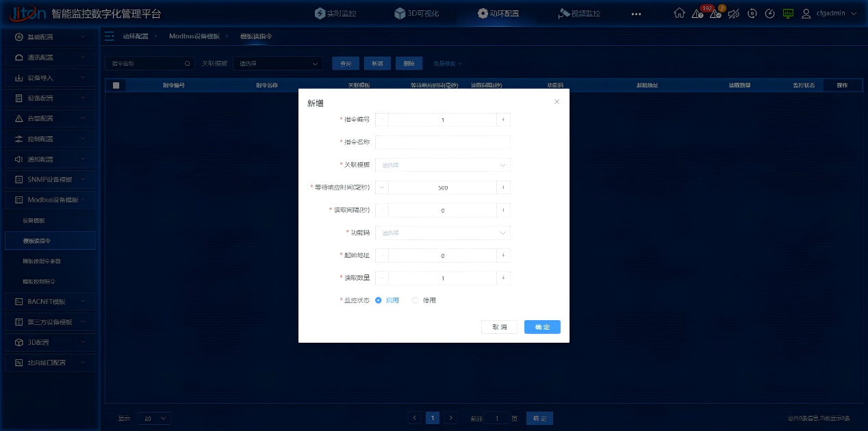Open the 关联模板 dropdown in the dialog
The width and height of the screenshot is (868, 431).
pos(442,165)
